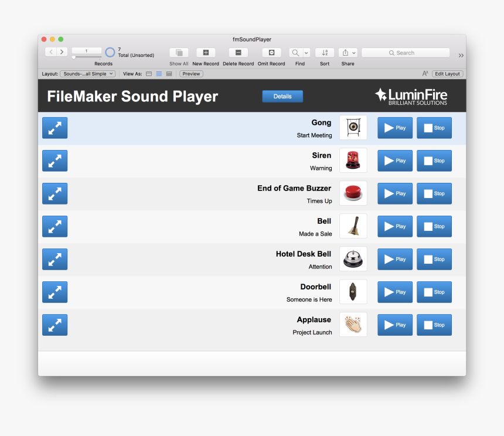Select the 'Start Meeting' description text
The height and width of the screenshot is (436, 504).
pyautogui.click(x=314, y=135)
